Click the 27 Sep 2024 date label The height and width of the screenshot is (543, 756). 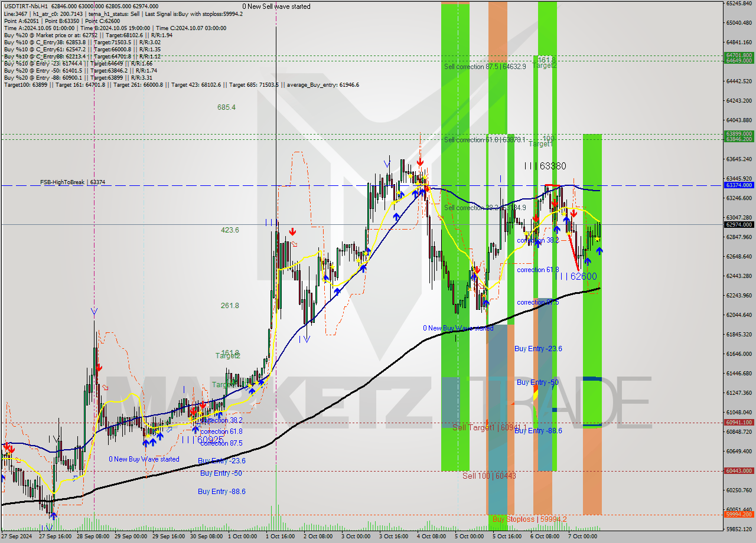[x=17, y=537]
